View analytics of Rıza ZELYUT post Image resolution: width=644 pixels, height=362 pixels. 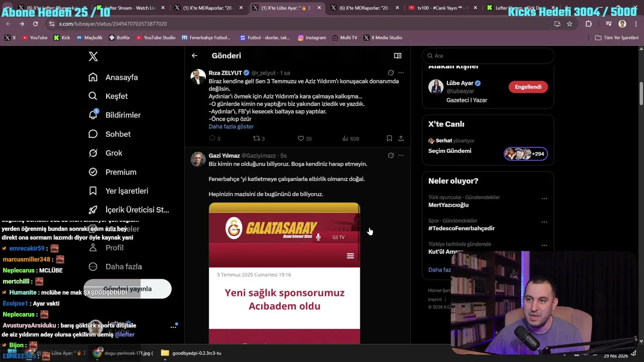(345, 138)
